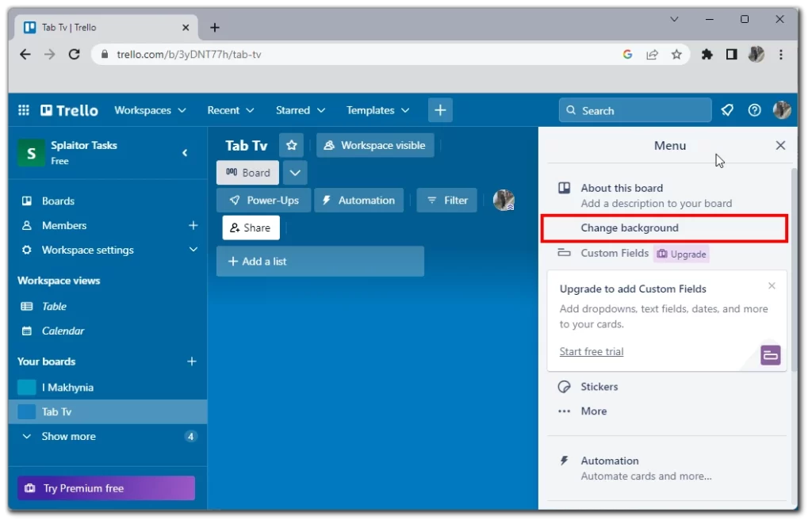
Task: Open the Starred dropdown
Action: coord(301,110)
